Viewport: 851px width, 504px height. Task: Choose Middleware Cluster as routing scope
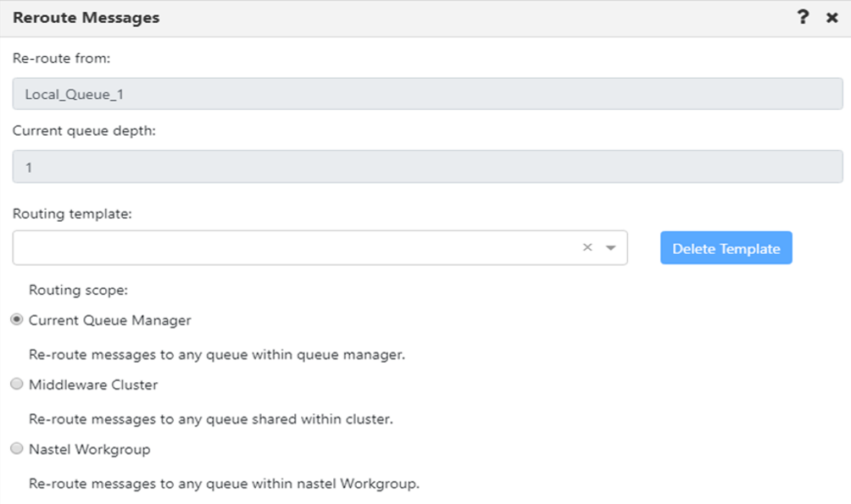tap(16, 384)
